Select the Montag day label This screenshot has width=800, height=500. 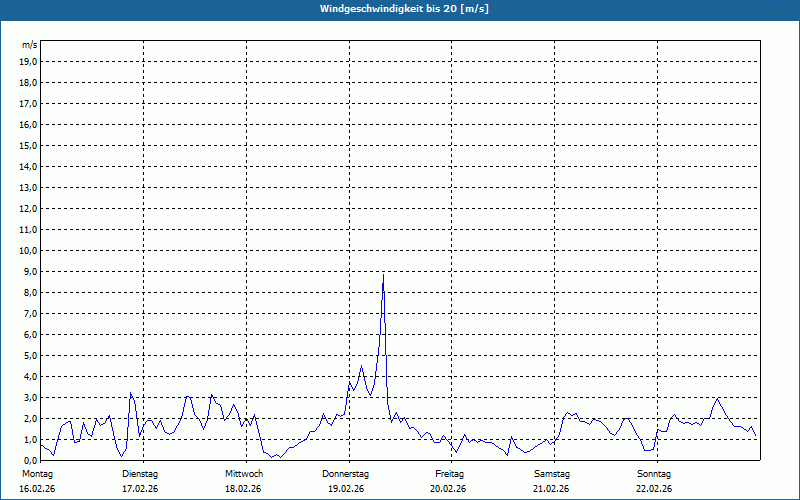pyautogui.click(x=37, y=473)
